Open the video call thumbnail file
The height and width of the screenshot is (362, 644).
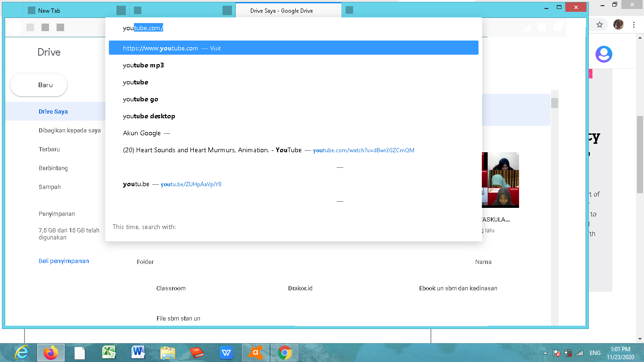(500, 180)
